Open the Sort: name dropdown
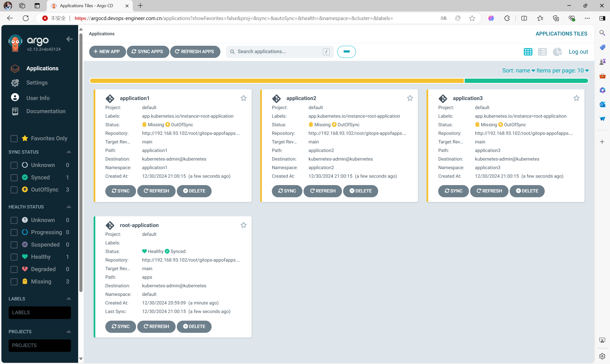This screenshot has height=364, width=610. pyautogui.click(x=518, y=71)
